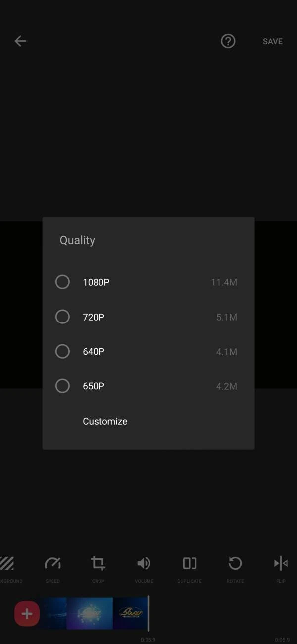Open the Speed tool icon
Screen dimensions: 297x644
(x=52, y=563)
